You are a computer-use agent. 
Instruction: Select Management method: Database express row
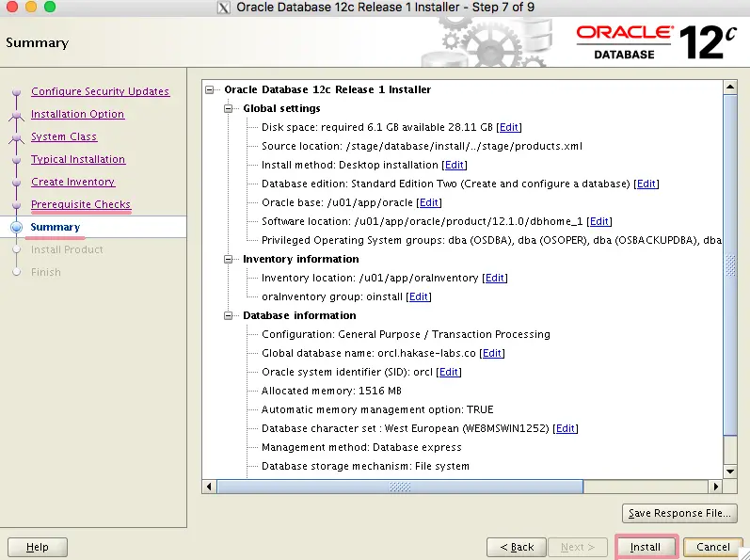(361, 448)
